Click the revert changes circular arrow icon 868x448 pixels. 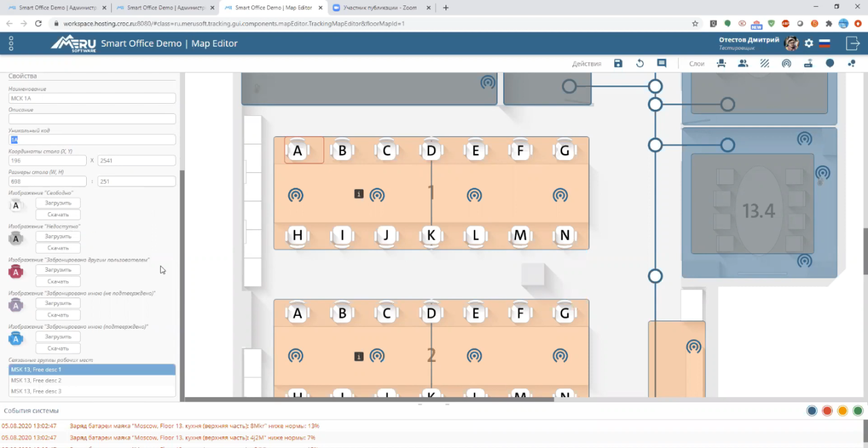[639, 63]
